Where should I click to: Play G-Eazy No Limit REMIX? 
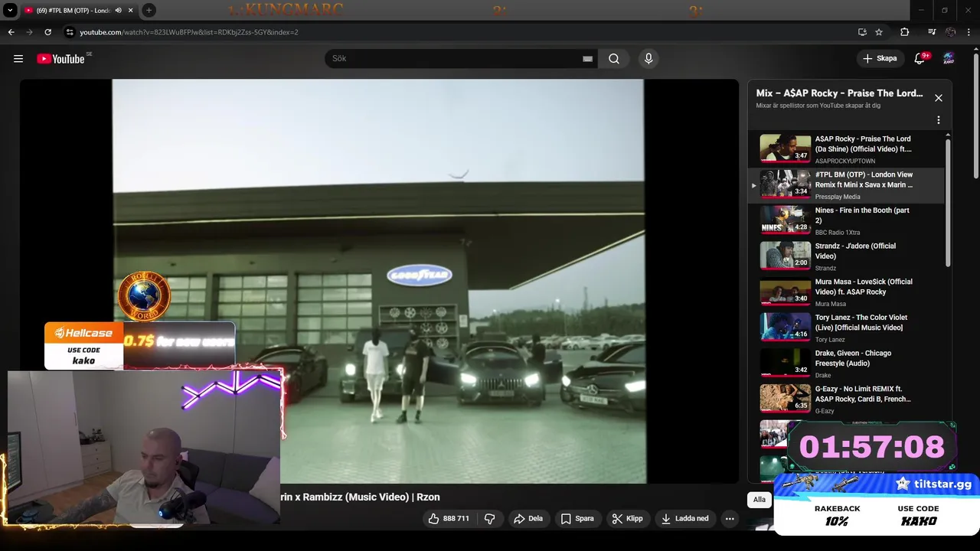coord(848,399)
